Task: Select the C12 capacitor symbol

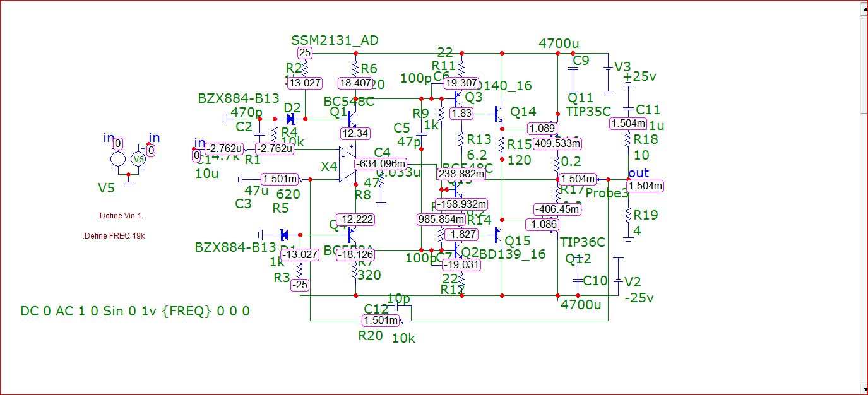Action: pyautogui.click(x=397, y=306)
